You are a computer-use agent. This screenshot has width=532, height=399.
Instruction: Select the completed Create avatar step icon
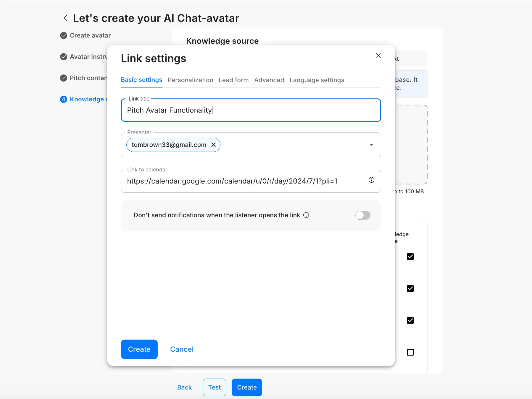click(x=63, y=35)
